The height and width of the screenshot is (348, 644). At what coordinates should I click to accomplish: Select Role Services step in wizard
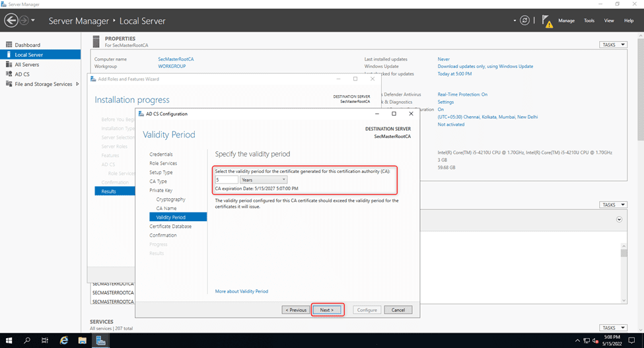pos(163,163)
